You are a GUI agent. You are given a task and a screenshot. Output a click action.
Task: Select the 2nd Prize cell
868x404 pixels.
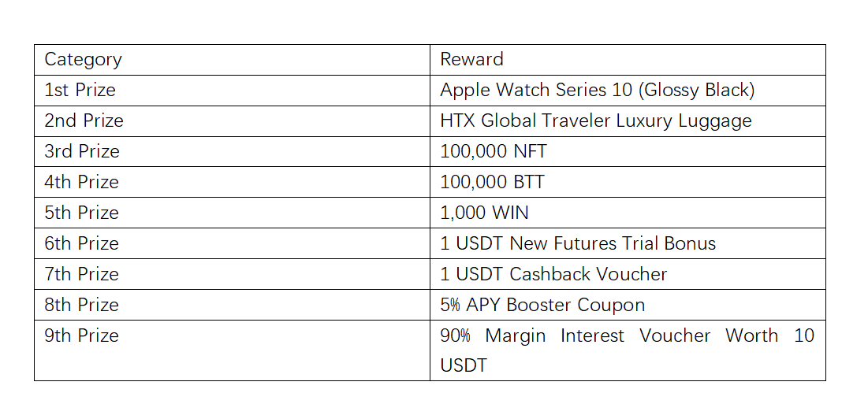[x=84, y=121]
